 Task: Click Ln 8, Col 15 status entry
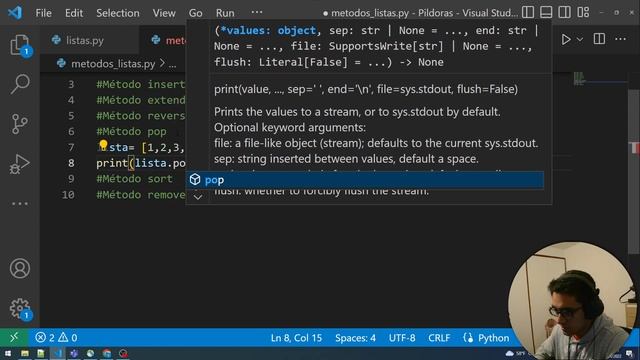296,338
